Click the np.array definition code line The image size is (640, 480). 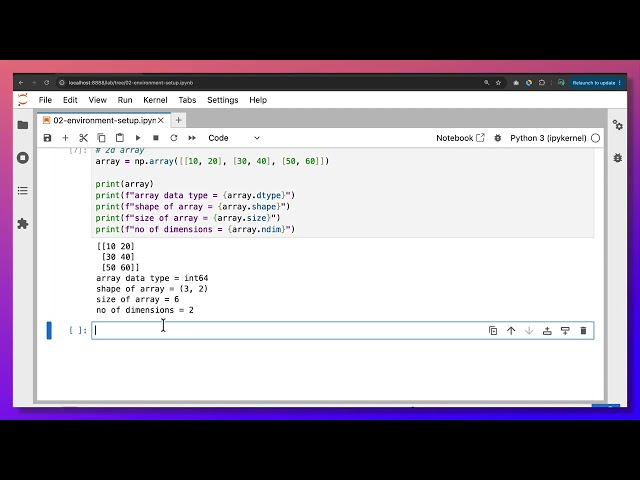coord(212,161)
